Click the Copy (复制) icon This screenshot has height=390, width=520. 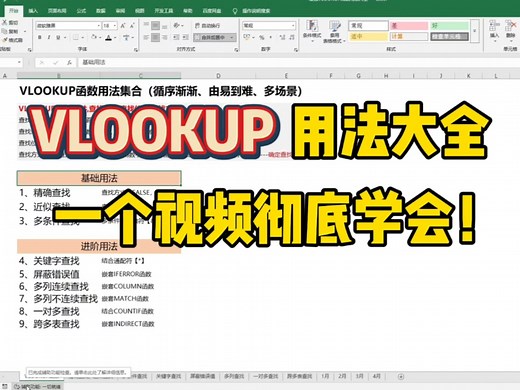[5, 31]
